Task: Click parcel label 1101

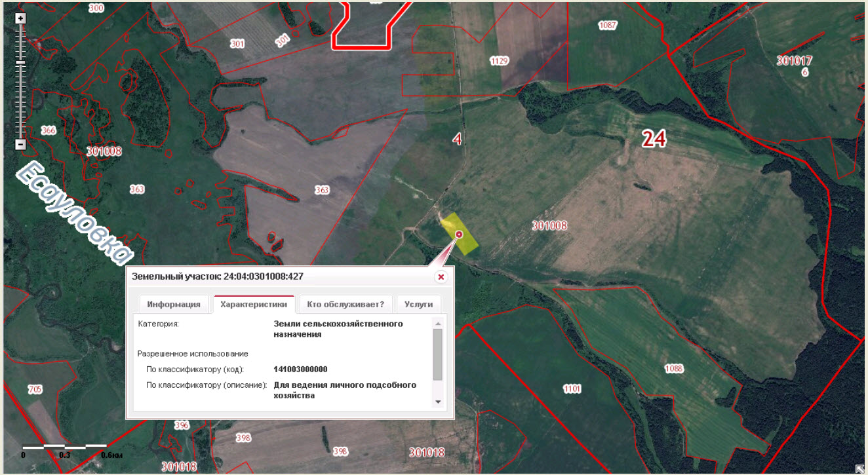Action: click(x=572, y=389)
